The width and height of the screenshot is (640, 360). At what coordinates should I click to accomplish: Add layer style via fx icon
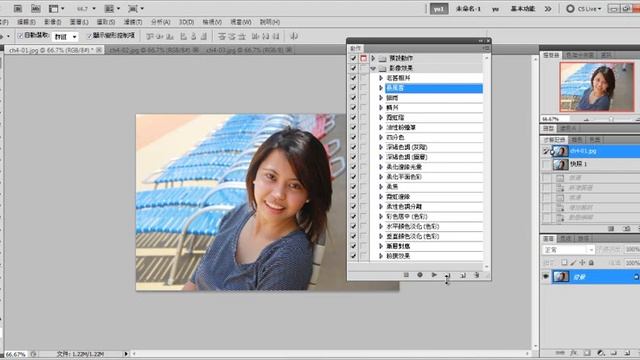(x=573, y=353)
